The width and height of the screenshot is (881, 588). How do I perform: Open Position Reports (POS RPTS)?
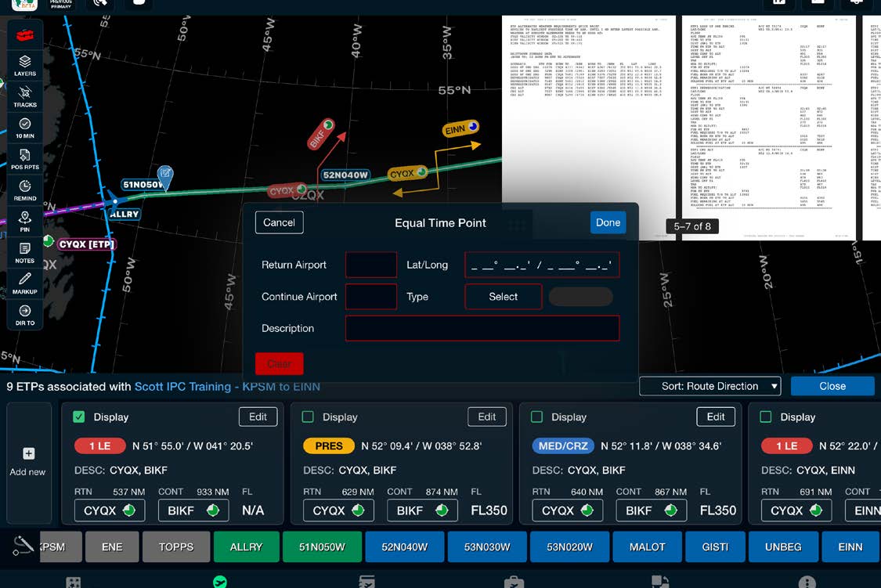pyautogui.click(x=25, y=159)
